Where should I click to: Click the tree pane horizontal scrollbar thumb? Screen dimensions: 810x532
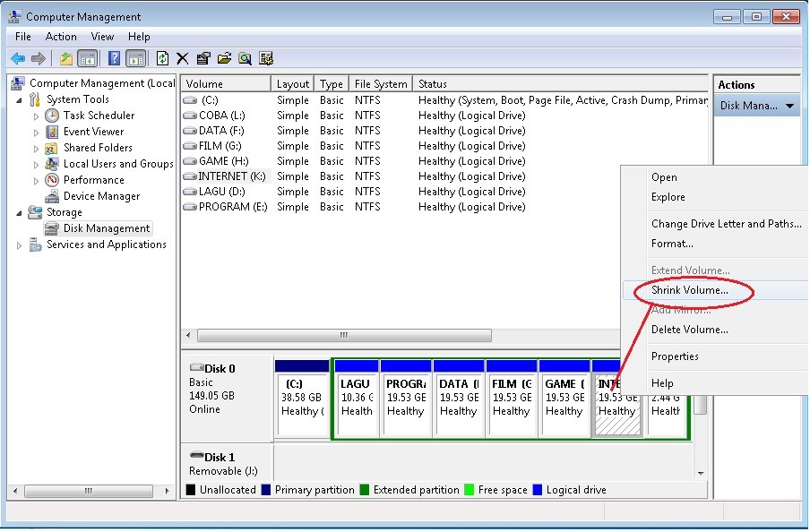pos(89,491)
